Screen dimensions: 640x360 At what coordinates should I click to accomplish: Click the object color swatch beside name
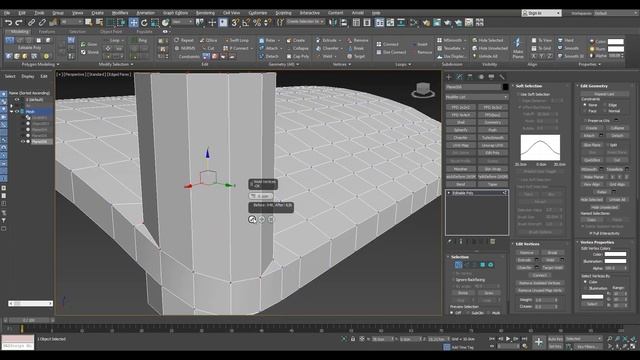pyautogui.click(x=505, y=87)
